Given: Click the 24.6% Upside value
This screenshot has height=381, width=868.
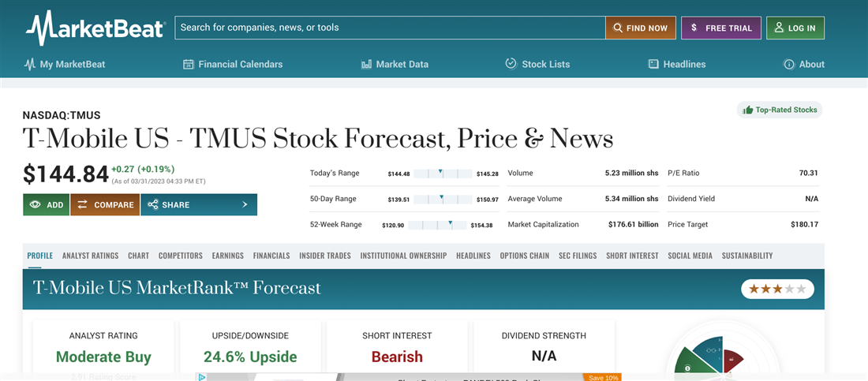Looking at the screenshot, I should coord(250,357).
